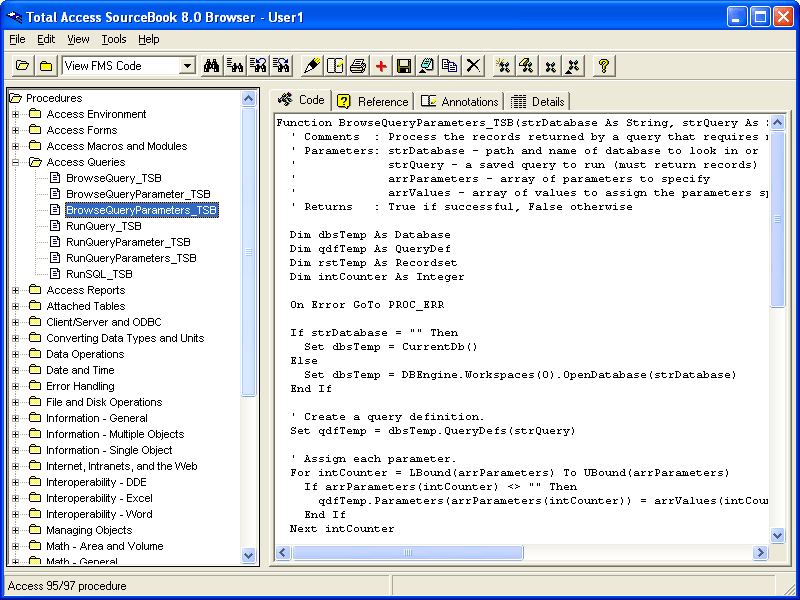Click the code pane scroll down arrow
800x600 pixels.
(777, 535)
